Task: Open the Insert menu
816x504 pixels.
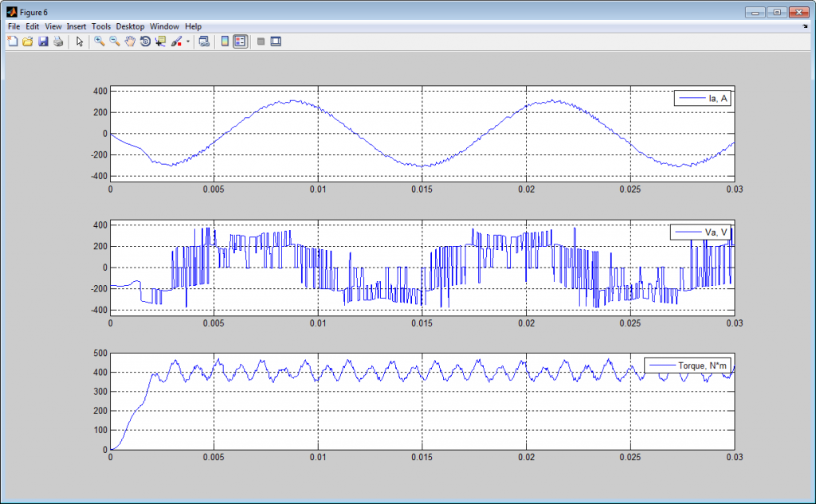Action: point(76,25)
